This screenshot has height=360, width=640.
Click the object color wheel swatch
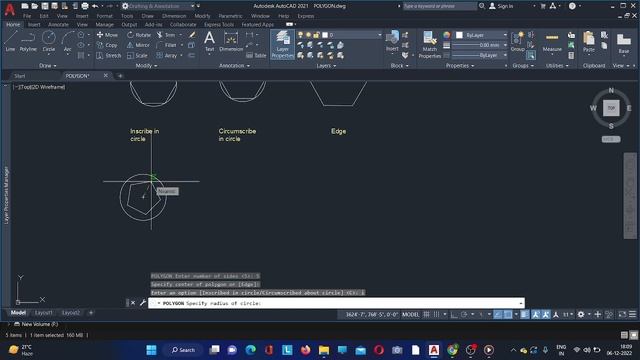point(447,35)
